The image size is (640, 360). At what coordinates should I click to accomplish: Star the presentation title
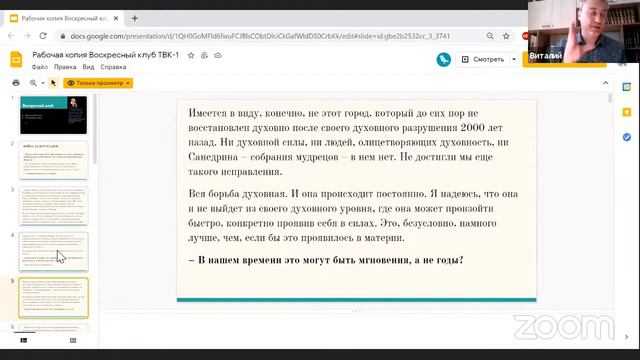pyautogui.click(x=191, y=56)
